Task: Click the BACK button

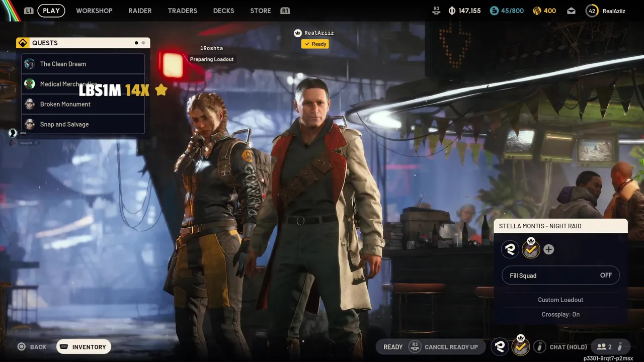Action: (38, 347)
